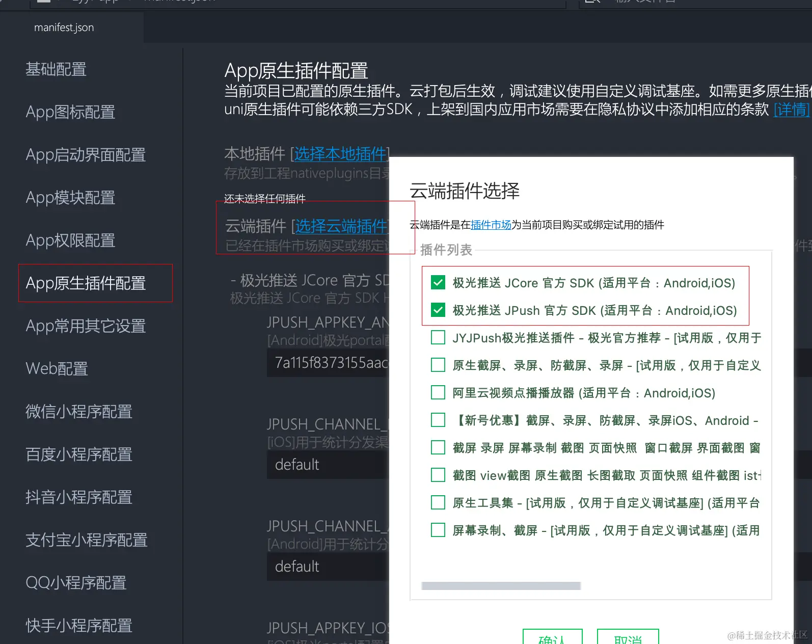The image size is (812, 644).
Task: Click the 云端插件选择 dialog title
Action: (x=465, y=191)
